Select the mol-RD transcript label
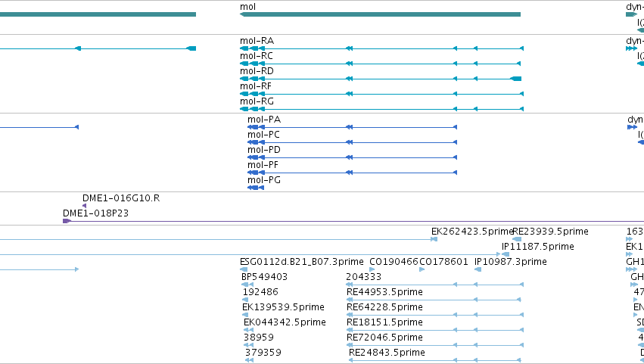The height and width of the screenshot is (364, 644). (257, 71)
